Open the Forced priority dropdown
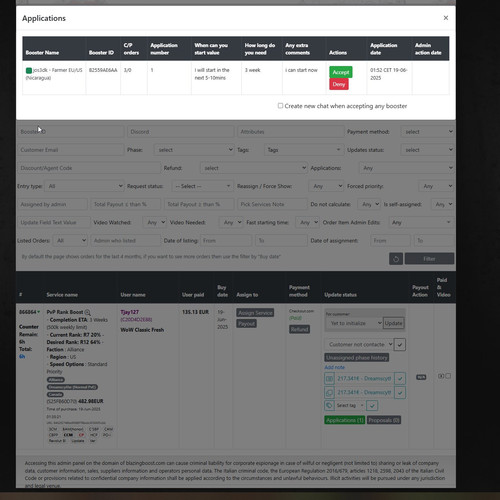Image resolution: width=500 pixels, height=500 pixels. tap(436, 186)
